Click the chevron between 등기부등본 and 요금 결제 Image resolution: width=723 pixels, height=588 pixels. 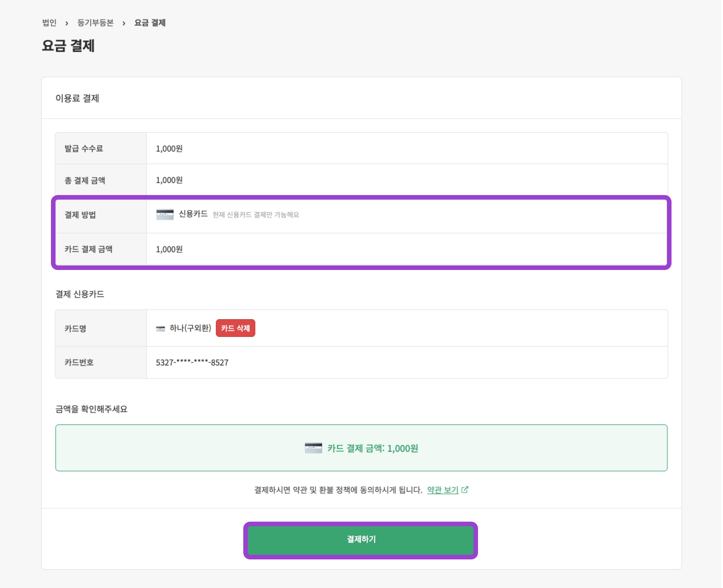click(x=124, y=23)
